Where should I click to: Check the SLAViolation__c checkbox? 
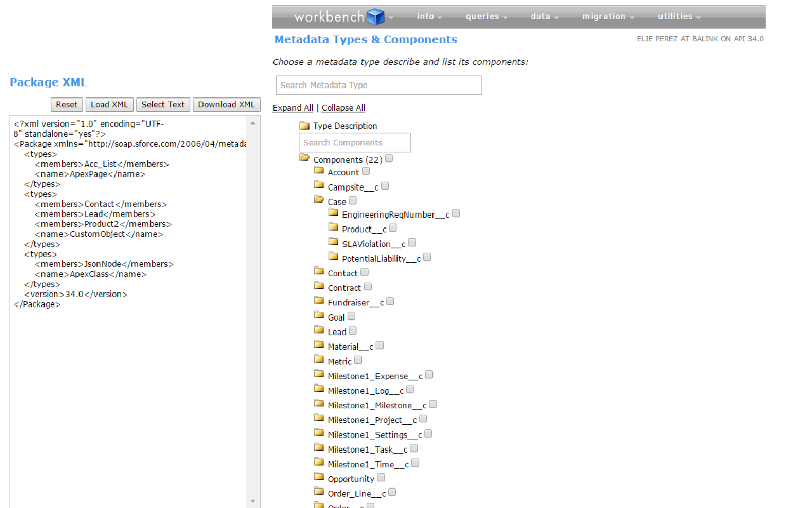pos(412,243)
